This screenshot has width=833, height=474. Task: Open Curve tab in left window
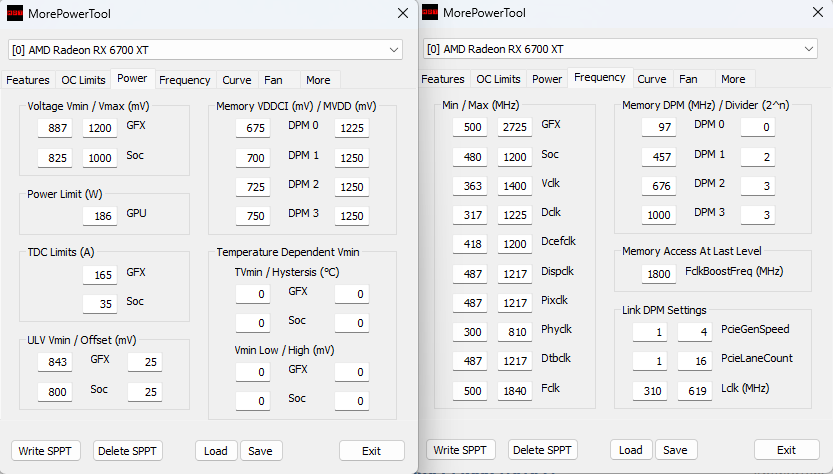(236, 80)
